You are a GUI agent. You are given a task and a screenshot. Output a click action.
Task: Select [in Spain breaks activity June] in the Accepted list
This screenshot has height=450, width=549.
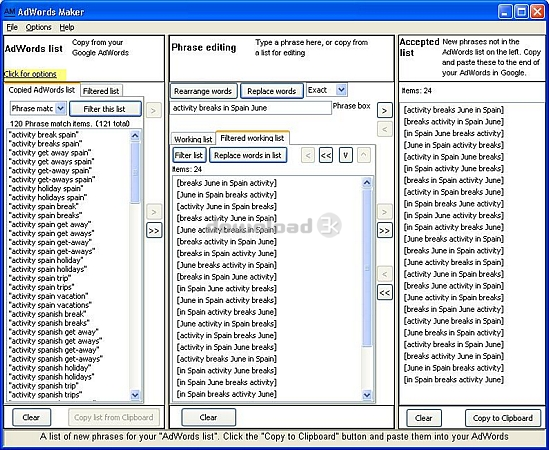(x=454, y=380)
